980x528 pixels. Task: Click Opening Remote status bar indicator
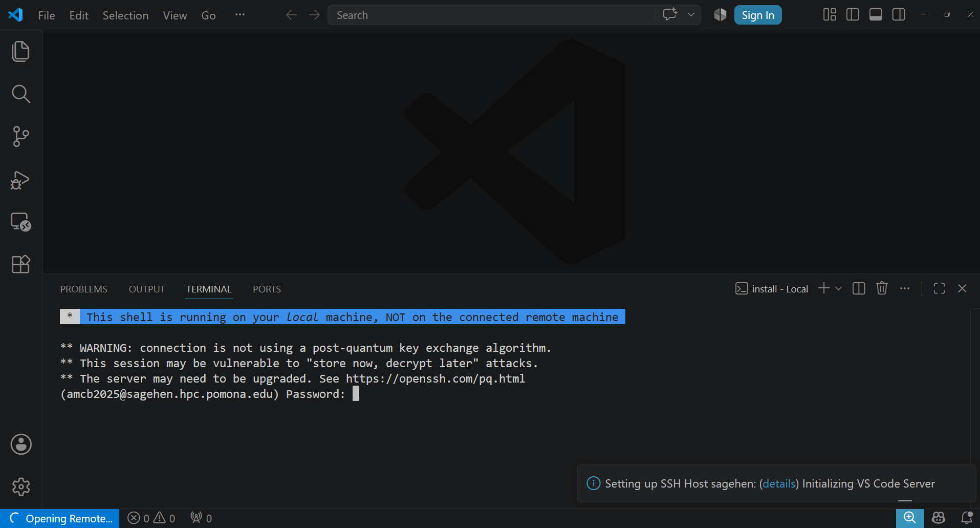pyautogui.click(x=60, y=518)
